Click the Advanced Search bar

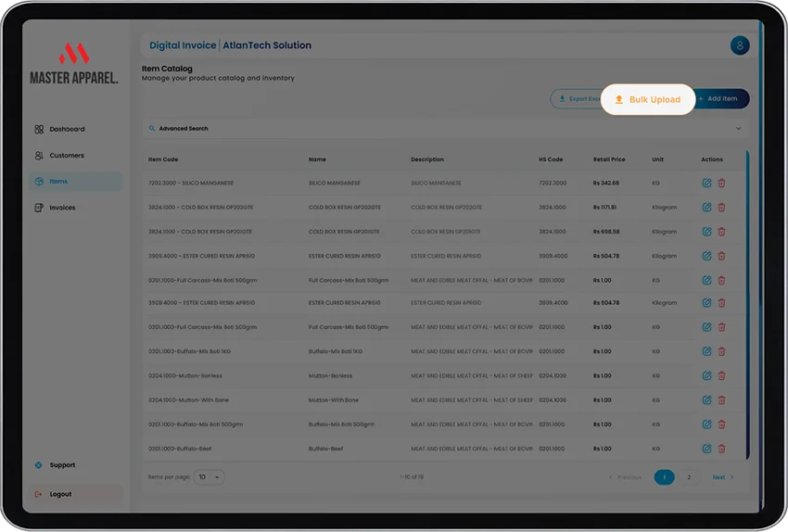pos(445,129)
